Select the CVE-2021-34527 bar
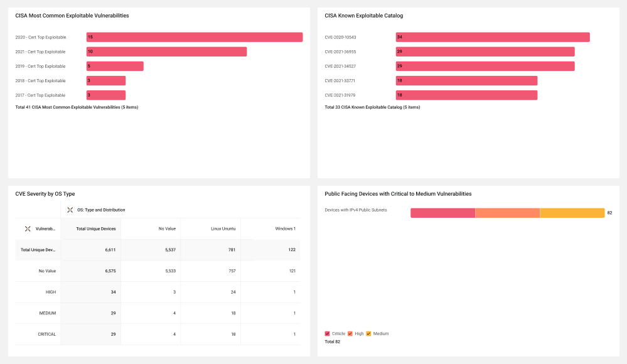Image resolution: width=627 pixels, height=364 pixels. tap(485, 66)
